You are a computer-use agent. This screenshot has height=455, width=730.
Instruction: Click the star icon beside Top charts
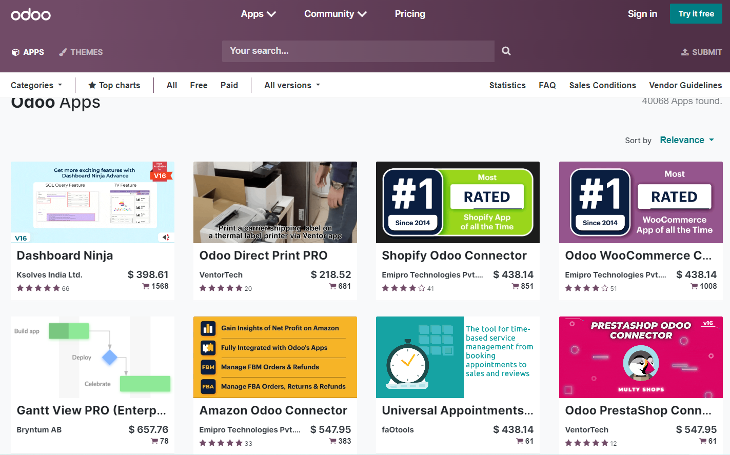point(92,85)
